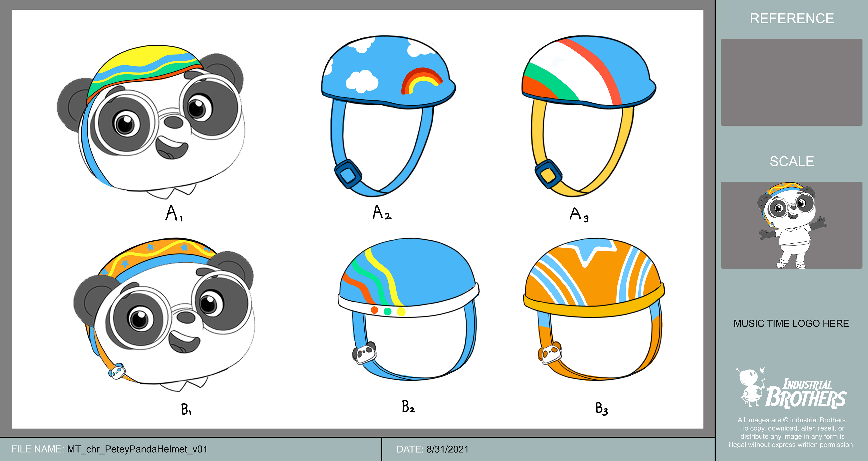Click the 'A1' label
Image resolution: width=868 pixels, height=461 pixels.
[174, 213]
